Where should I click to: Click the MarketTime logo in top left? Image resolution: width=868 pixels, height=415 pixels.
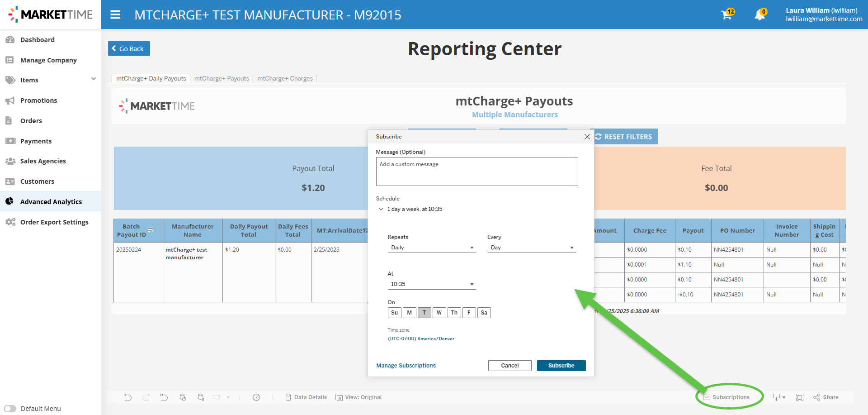(x=50, y=14)
